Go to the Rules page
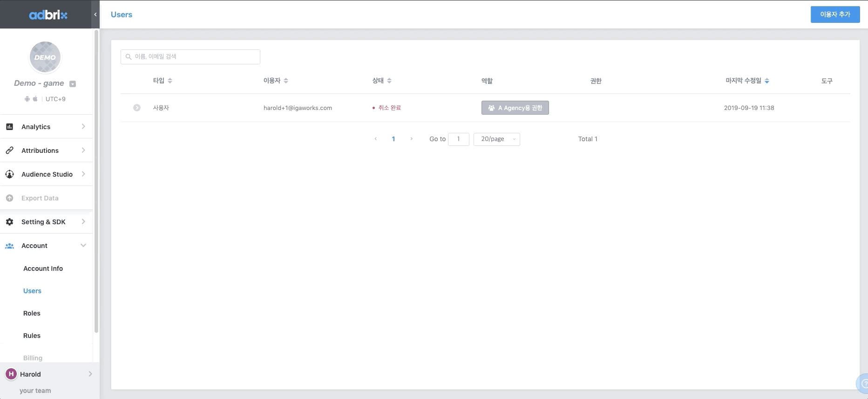This screenshot has height=399, width=868. click(x=32, y=336)
